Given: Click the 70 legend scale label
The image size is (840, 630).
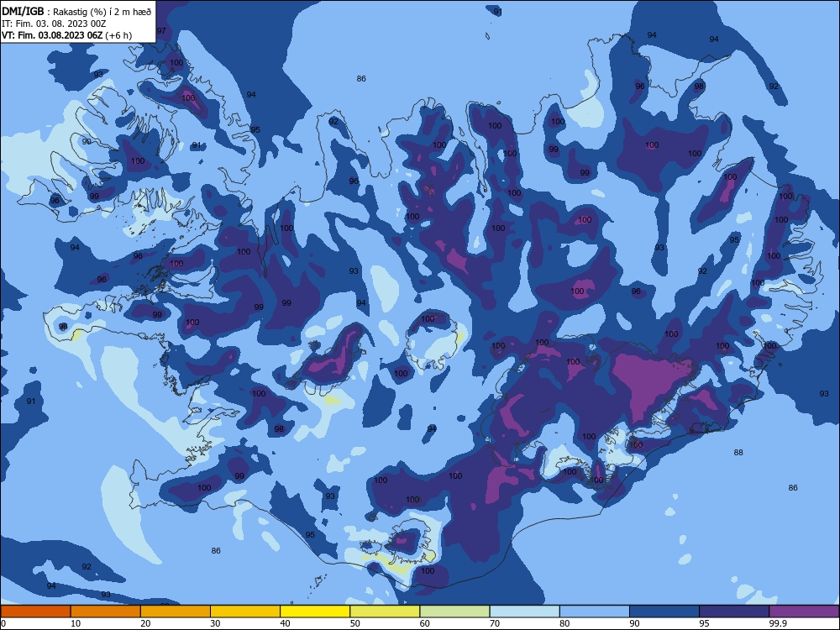Looking at the screenshot, I should [495, 623].
